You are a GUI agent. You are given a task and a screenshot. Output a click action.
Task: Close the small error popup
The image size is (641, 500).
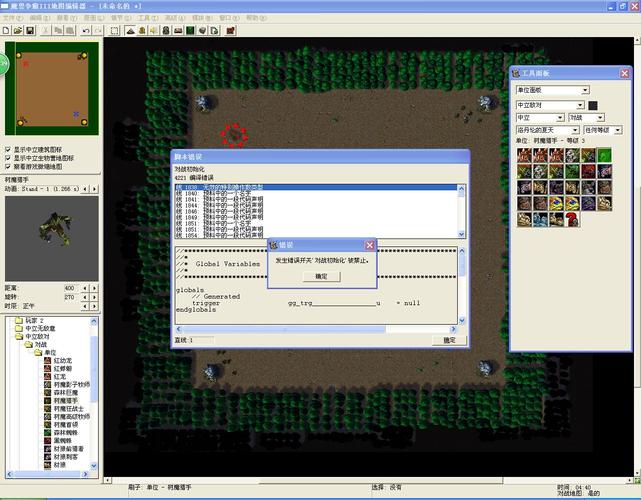pyautogui.click(x=370, y=245)
